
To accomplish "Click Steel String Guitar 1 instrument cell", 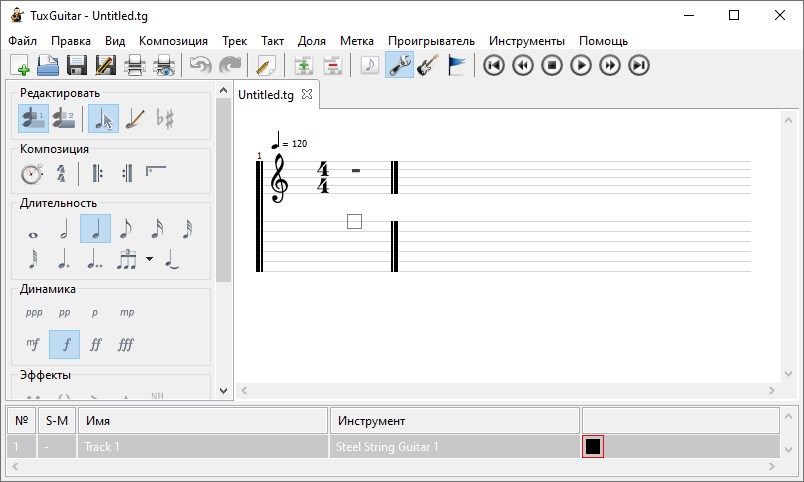I will coord(454,447).
